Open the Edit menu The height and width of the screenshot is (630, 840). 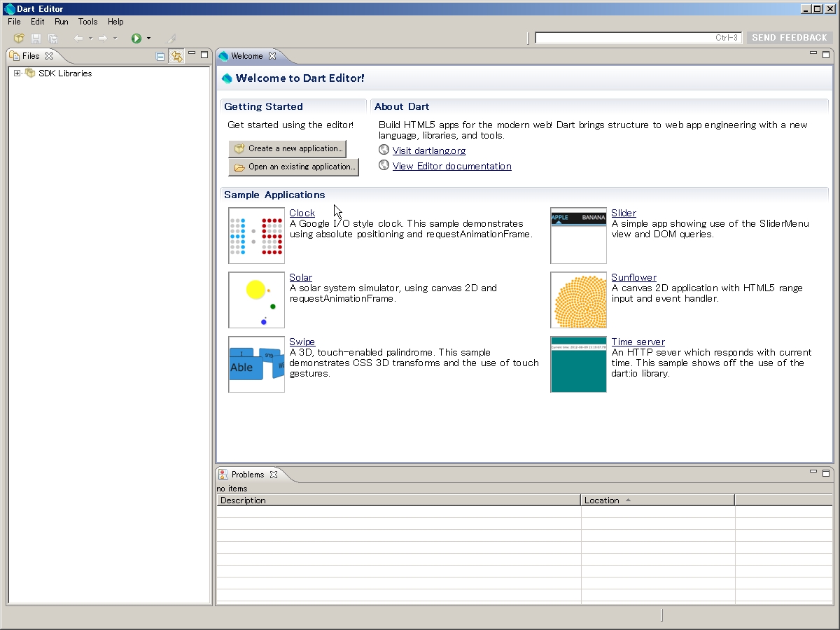coord(38,22)
